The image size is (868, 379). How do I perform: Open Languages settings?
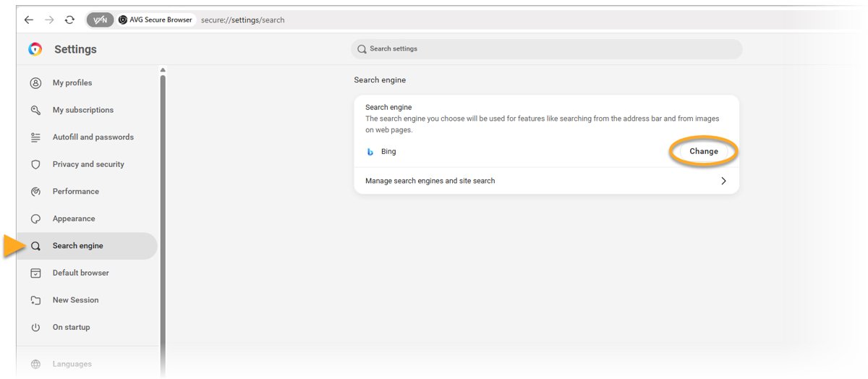(x=87, y=364)
